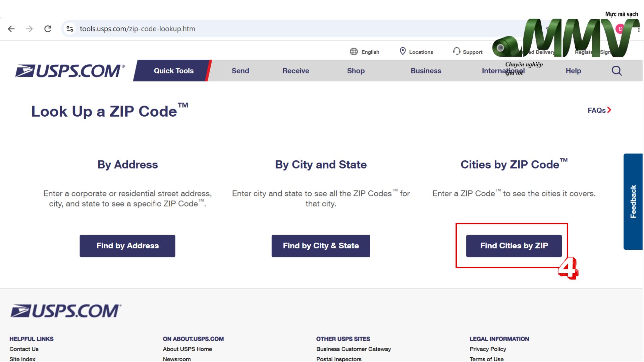Open the FAQs link
Screen dimensions: 644x362
(x=599, y=110)
